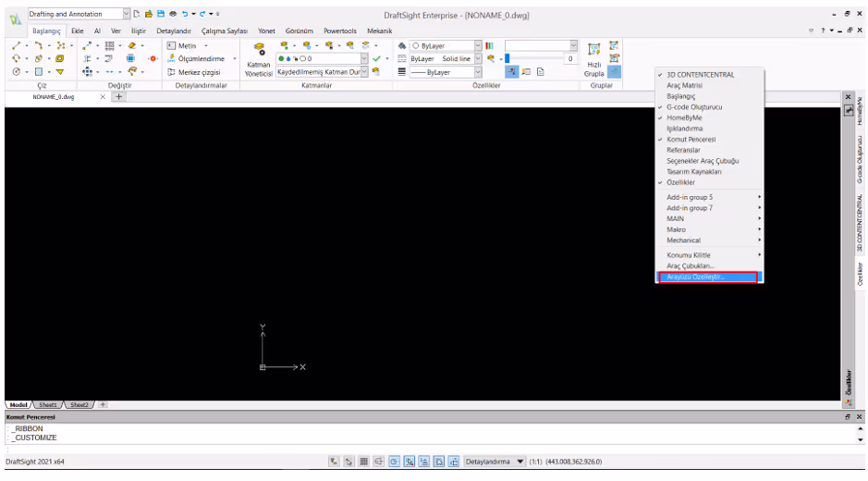868x481 pixels.
Task: Toggle G-code Oluşturucu palette in menu
Action: 709,107
